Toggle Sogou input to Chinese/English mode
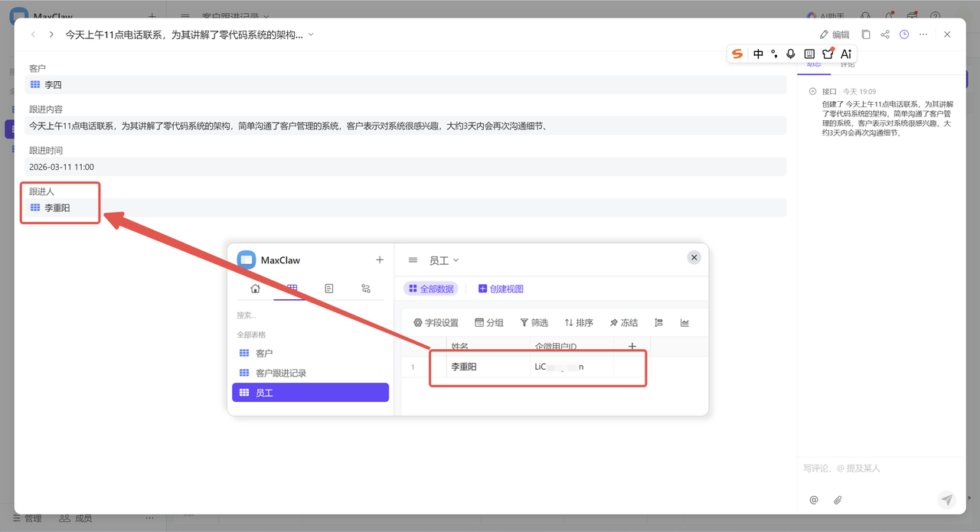The image size is (980, 532). (758, 54)
